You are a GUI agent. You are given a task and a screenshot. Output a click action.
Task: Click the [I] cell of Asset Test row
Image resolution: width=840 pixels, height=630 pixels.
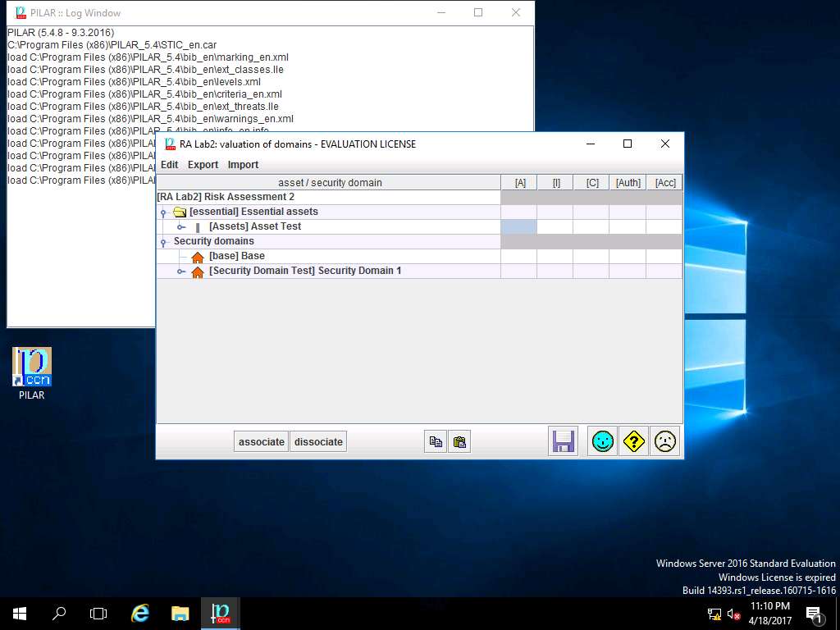point(555,226)
